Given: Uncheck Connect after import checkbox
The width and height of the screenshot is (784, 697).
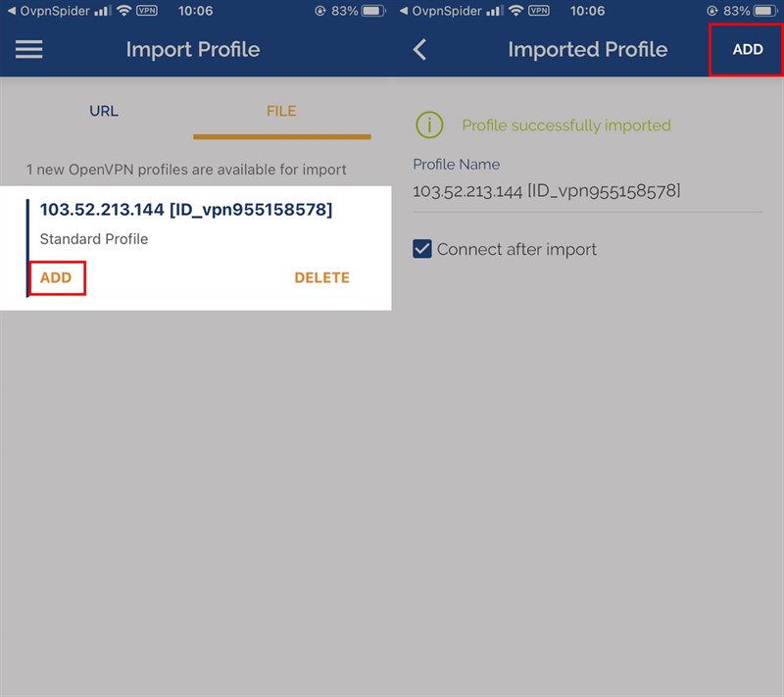Looking at the screenshot, I should coord(422,248).
